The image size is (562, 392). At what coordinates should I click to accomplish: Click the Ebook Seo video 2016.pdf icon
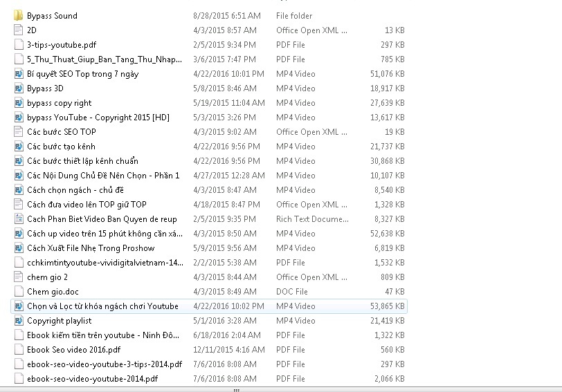click(18, 349)
